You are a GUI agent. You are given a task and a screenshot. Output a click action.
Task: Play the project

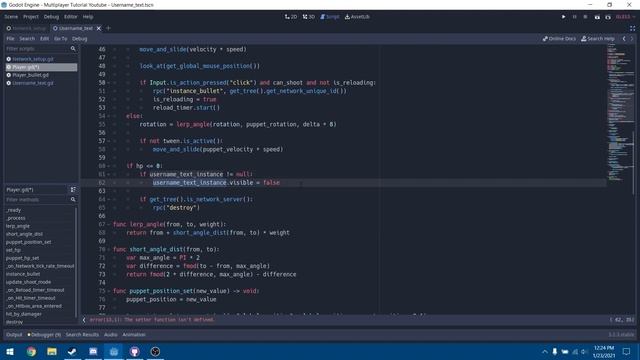point(563,17)
